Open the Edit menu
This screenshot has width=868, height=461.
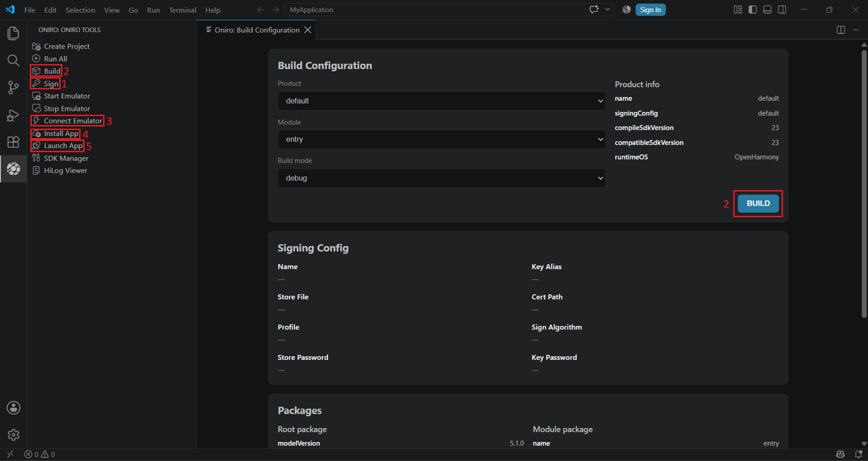coord(50,10)
